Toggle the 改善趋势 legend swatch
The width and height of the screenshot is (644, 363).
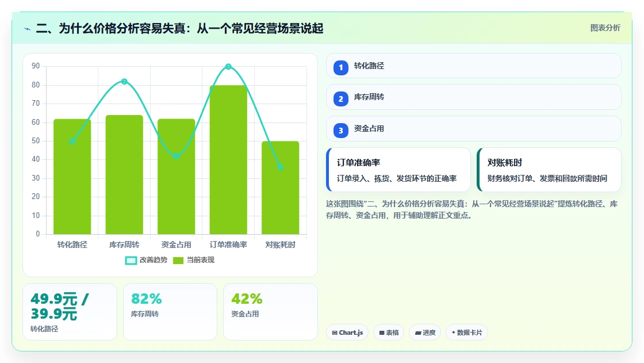(x=131, y=260)
